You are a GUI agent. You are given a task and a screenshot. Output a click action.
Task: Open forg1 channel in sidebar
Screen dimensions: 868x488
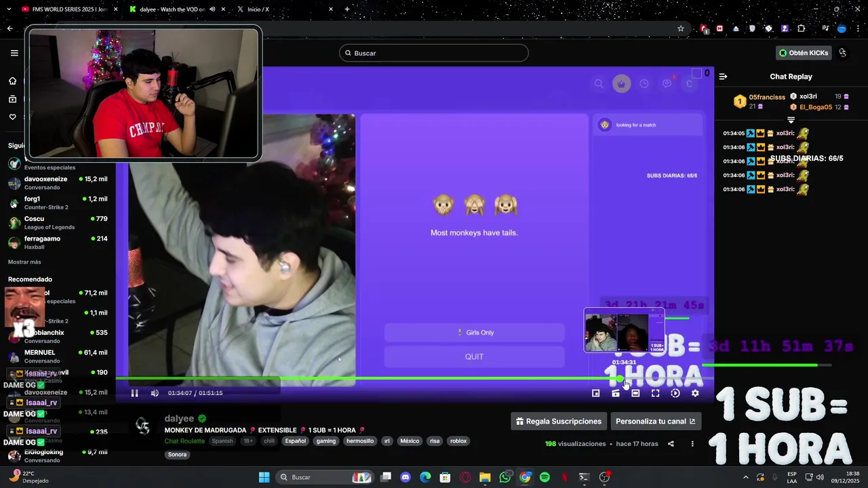[58, 203]
